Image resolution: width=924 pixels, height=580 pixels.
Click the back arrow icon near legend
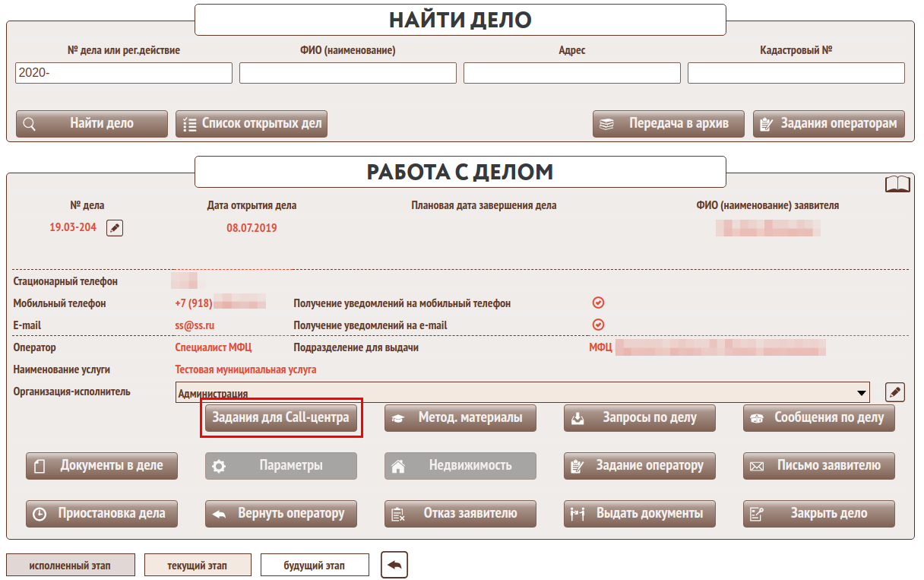click(394, 565)
